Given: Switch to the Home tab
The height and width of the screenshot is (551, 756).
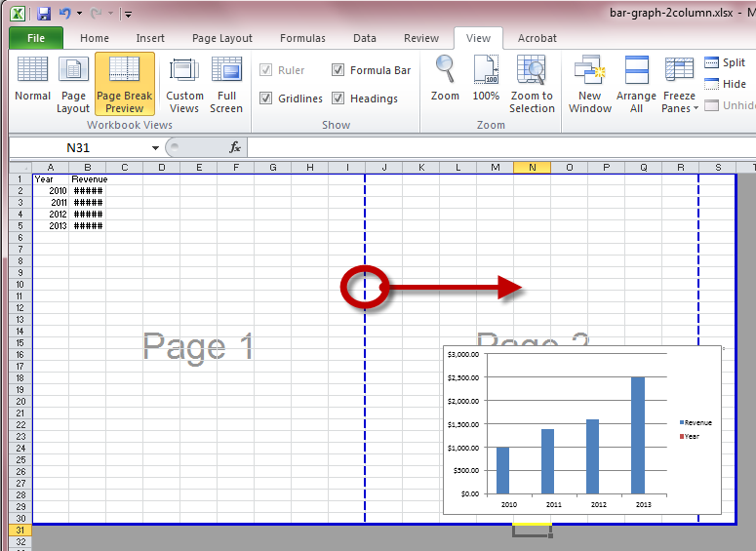Looking at the screenshot, I should [95, 38].
